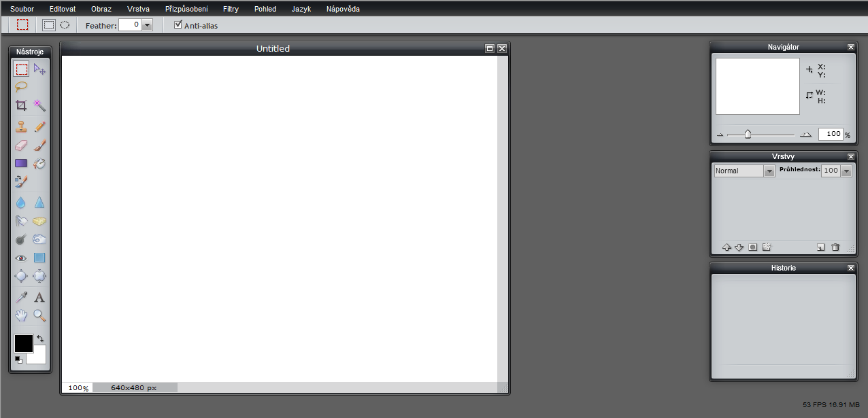Viewport: 868px width, 418px height.
Task: Click the Navigátor zoom slider handle
Action: (748, 134)
